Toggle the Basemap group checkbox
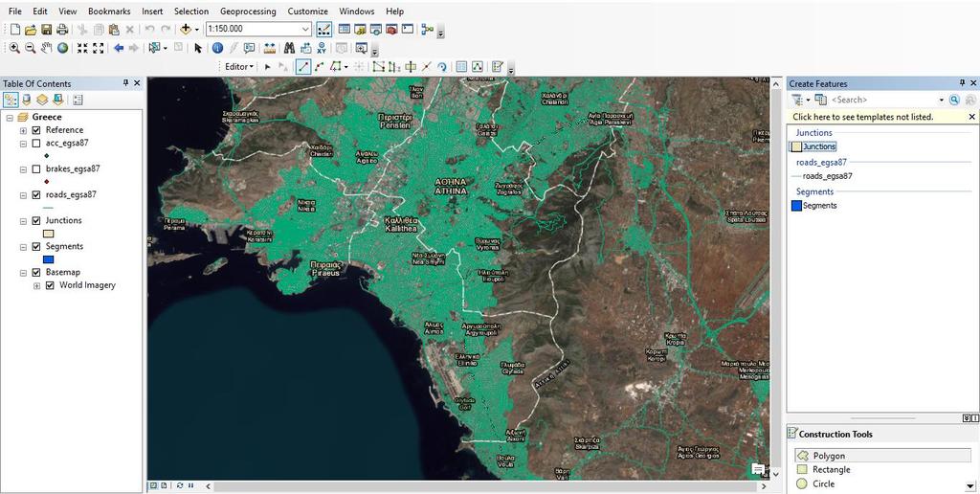Screen dimensions: 980x494 pos(36,273)
